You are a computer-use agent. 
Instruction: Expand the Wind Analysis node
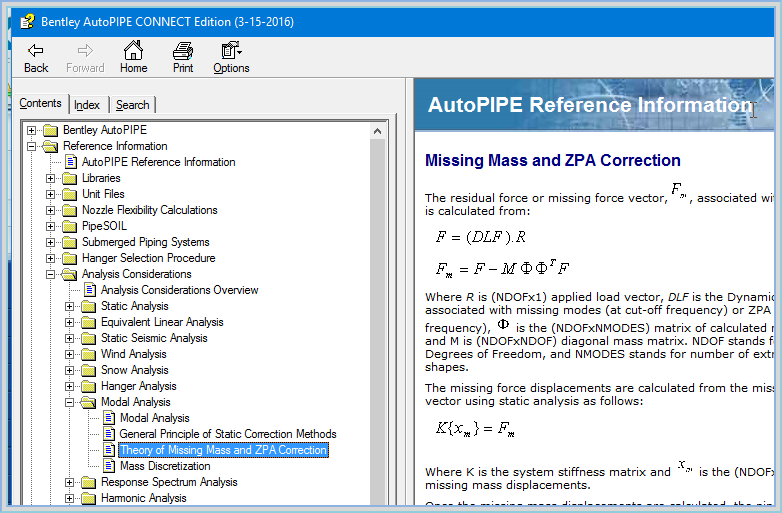coord(70,354)
